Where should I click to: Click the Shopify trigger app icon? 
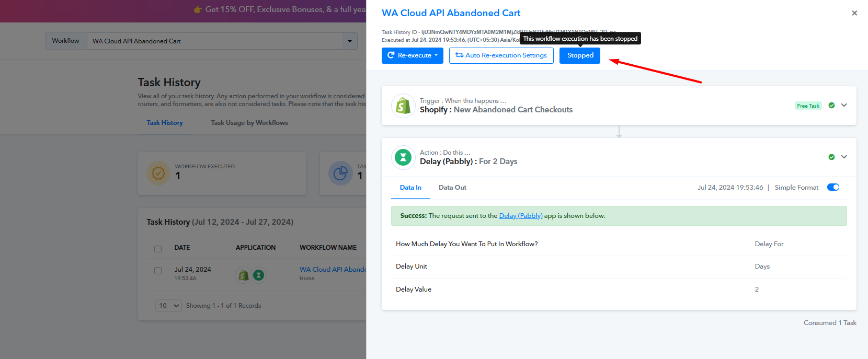click(403, 106)
